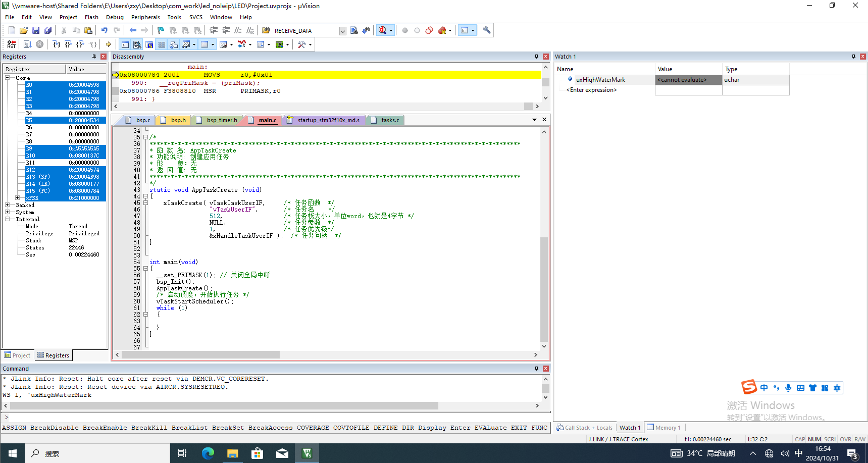The height and width of the screenshot is (463, 868).
Task: Click the Reset CPU (RST) toolbar icon
Action: (11, 44)
